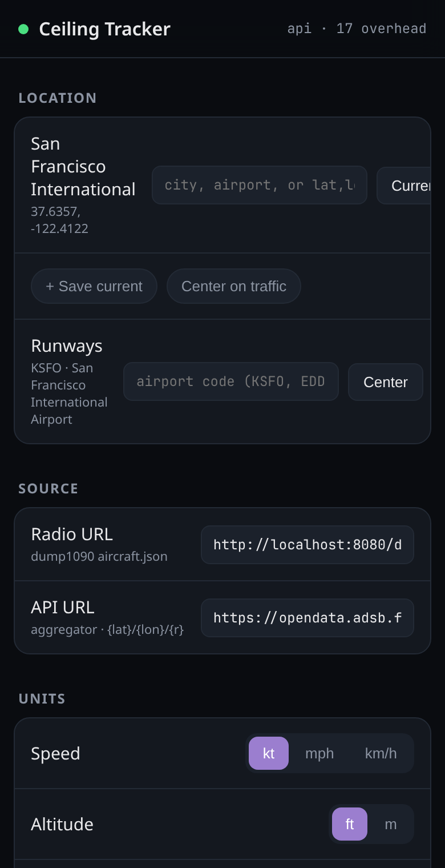Click the Radio URL label
Screen dimensions: 445x868
click(72, 534)
